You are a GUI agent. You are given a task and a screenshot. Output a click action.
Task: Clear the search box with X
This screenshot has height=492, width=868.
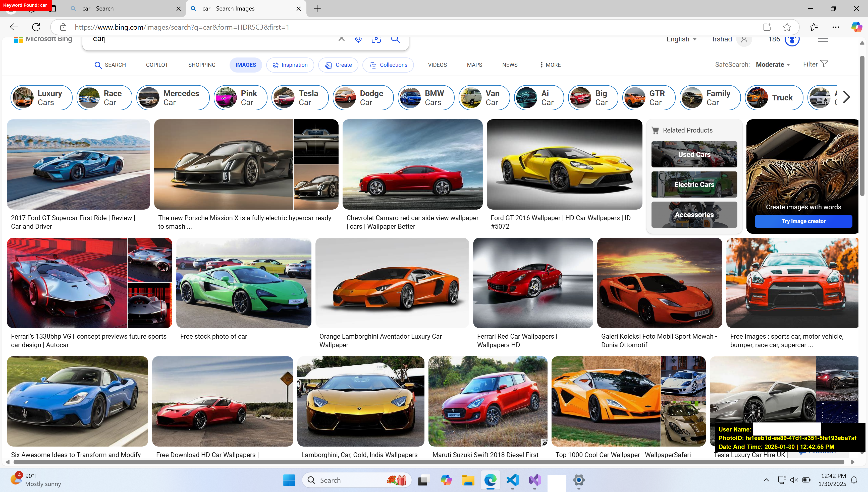tap(341, 39)
